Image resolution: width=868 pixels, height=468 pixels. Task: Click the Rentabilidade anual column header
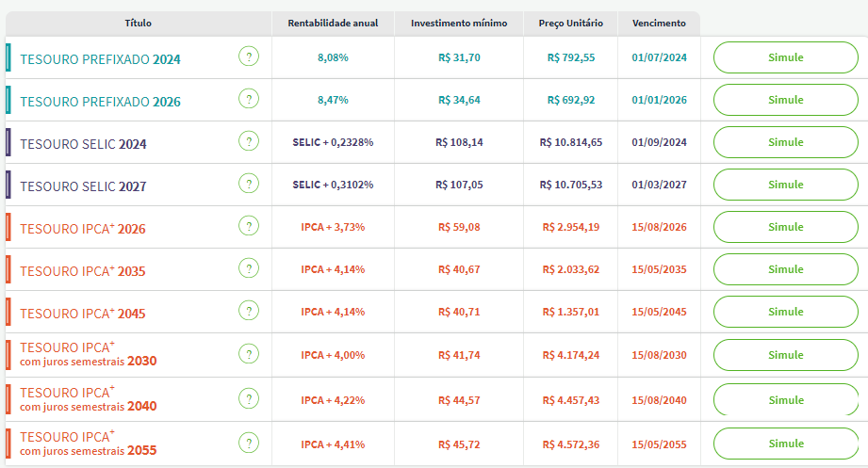(x=333, y=23)
